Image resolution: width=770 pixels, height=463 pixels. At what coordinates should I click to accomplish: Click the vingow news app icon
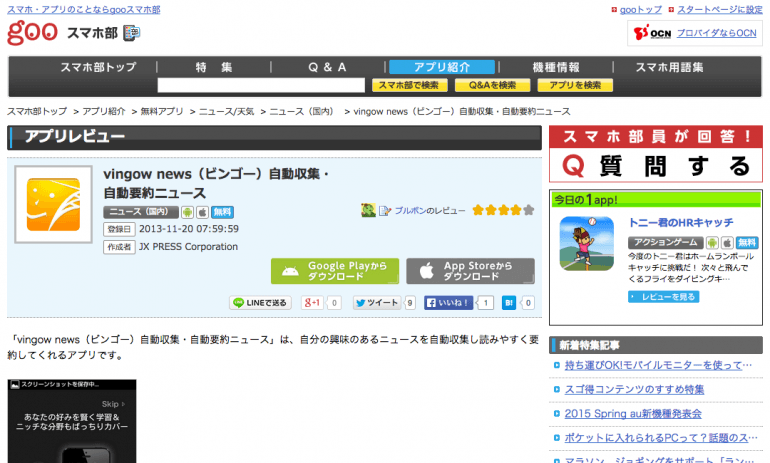click(54, 204)
